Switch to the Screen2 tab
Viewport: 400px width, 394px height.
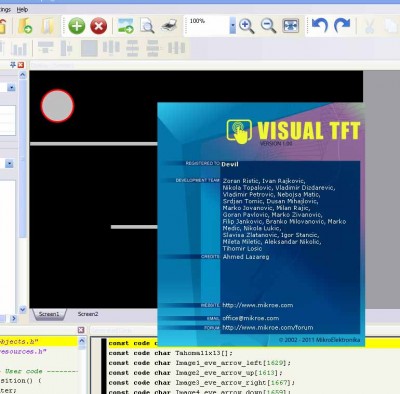(x=88, y=314)
